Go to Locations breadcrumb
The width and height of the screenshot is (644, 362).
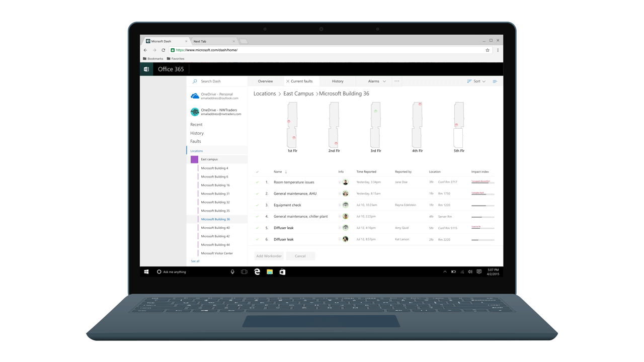tap(265, 94)
